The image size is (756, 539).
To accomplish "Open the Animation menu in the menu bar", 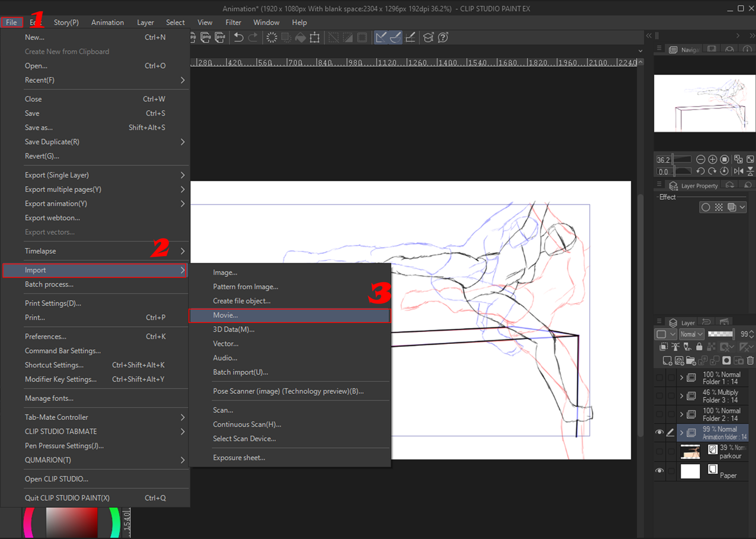I will (107, 23).
